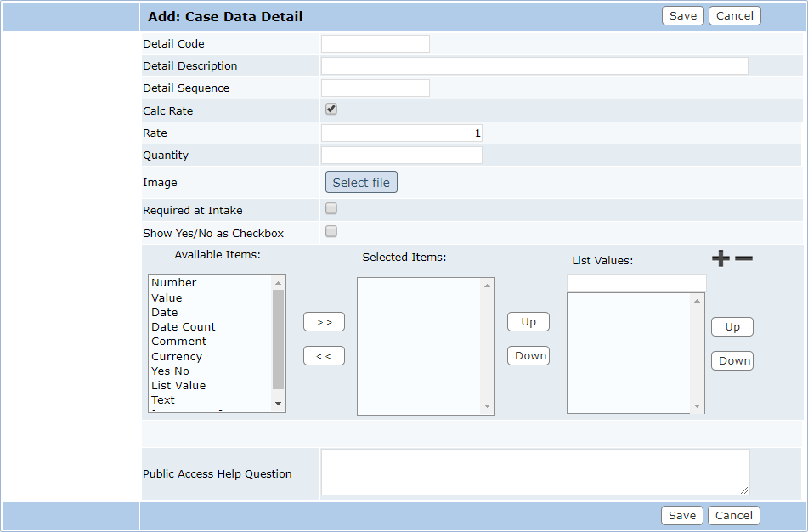The image size is (808, 532).
Task: Check Show Yes/No as Checkbox option
Action: coord(331,231)
